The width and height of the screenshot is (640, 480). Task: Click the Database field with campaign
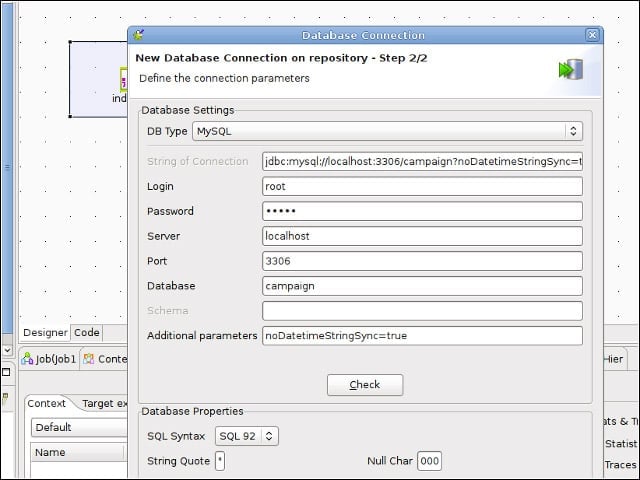(422, 286)
